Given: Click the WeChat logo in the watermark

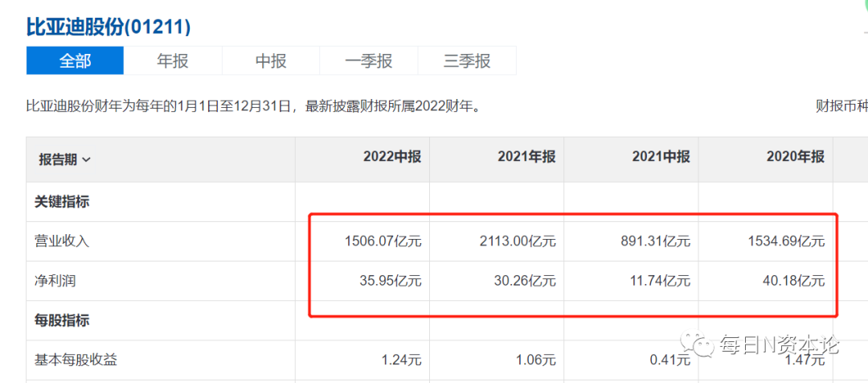Looking at the screenshot, I should (x=698, y=345).
